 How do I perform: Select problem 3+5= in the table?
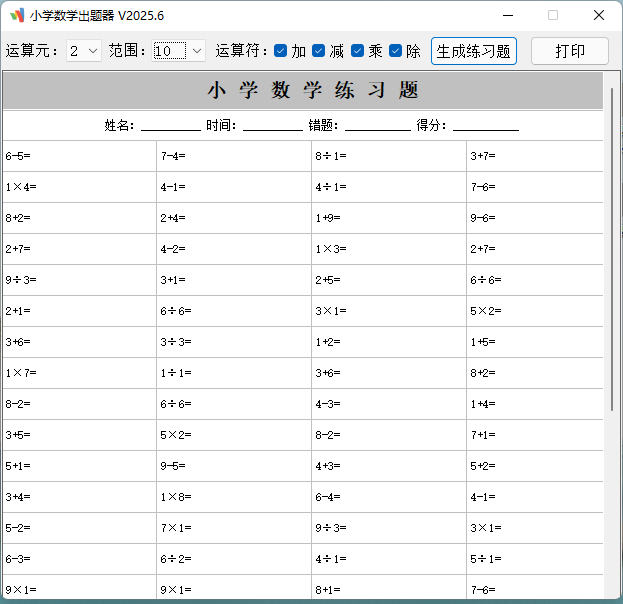click(x=79, y=435)
